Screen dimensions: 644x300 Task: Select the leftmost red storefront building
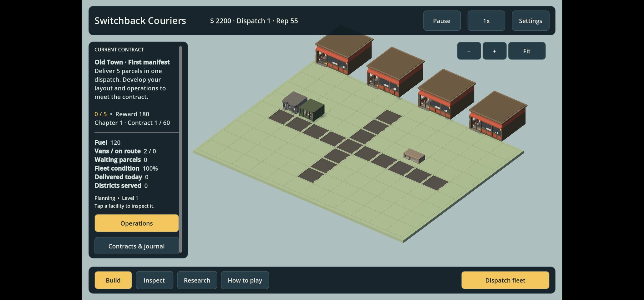coord(344,54)
